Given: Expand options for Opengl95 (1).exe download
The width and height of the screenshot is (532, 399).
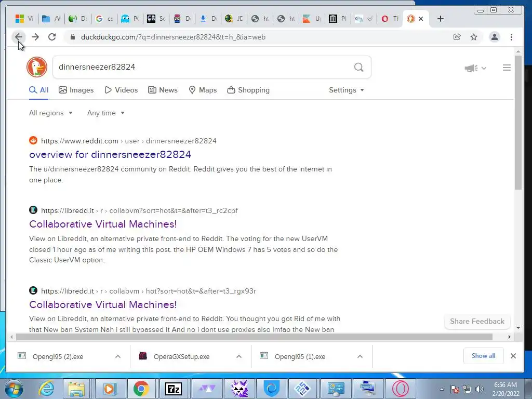Looking at the screenshot, I should click(360, 356).
